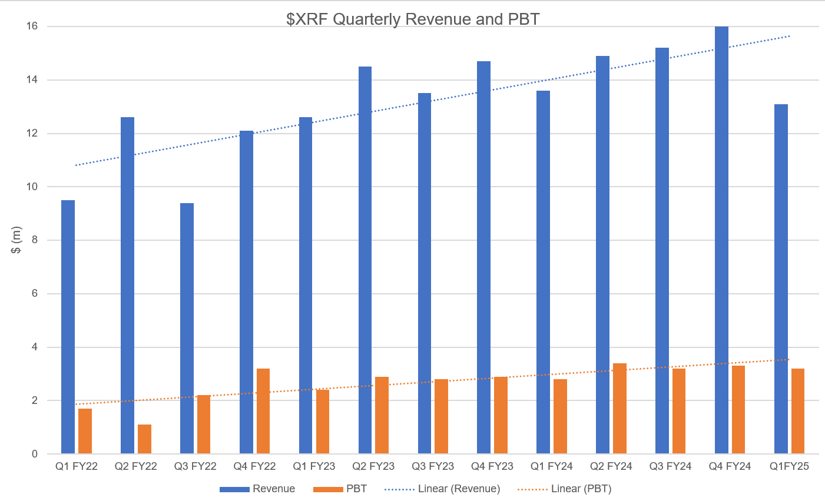Click the Q3 FY24 axis label
Image resolution: width=825 pixels, height=504 pixels.
(x=671, y=466)
